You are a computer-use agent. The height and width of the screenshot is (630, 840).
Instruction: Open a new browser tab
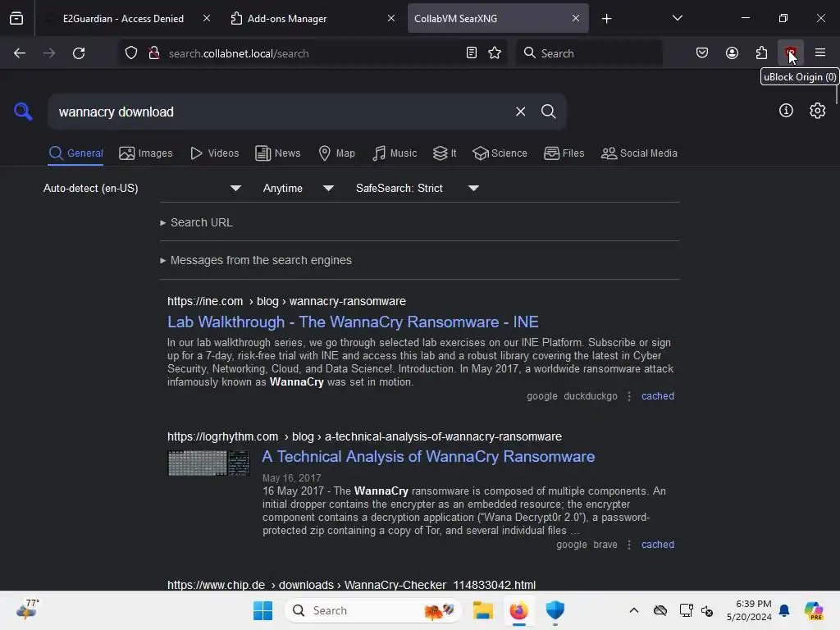(606, 19)
